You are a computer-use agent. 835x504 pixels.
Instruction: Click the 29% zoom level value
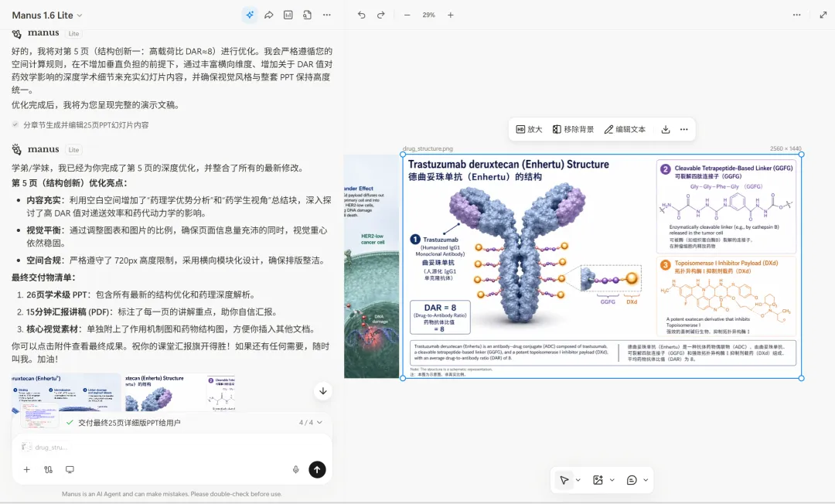pyautogui.click(x=428, y=15)
